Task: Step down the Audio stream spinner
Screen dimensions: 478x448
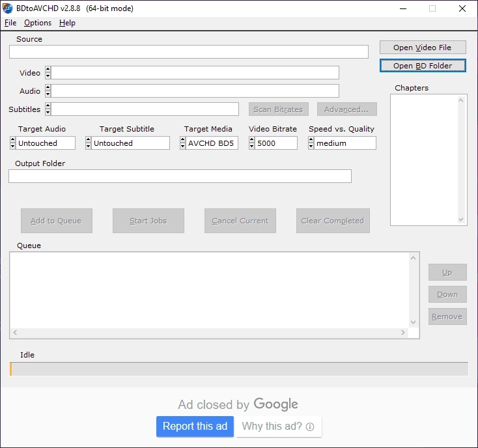Action: [48, 94]
